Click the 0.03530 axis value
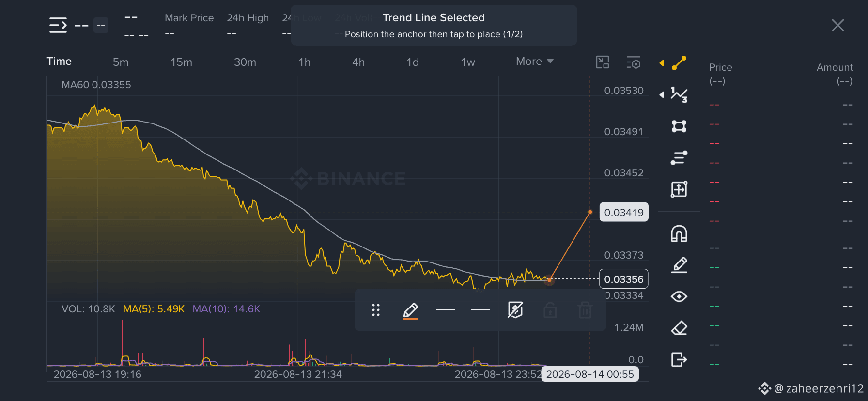Screen dimensions: 868x401 tap(624, 91)
